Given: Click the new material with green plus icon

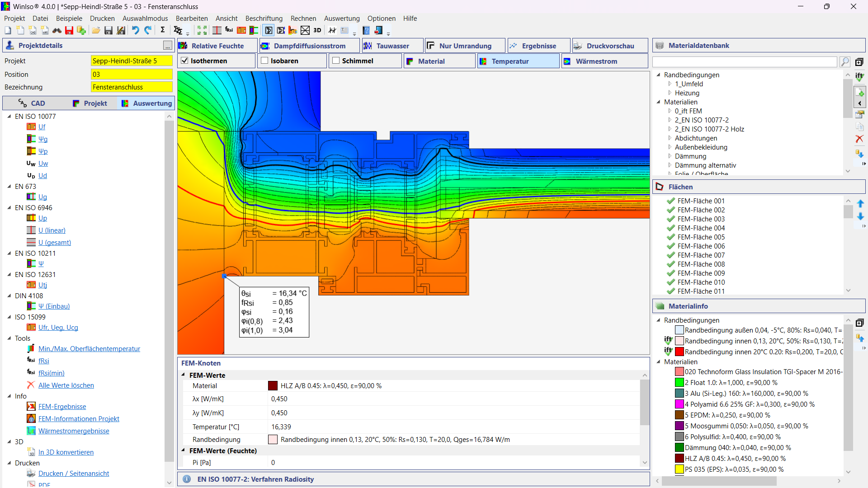Looking at the screenshot, I should [x=859, y=92].
